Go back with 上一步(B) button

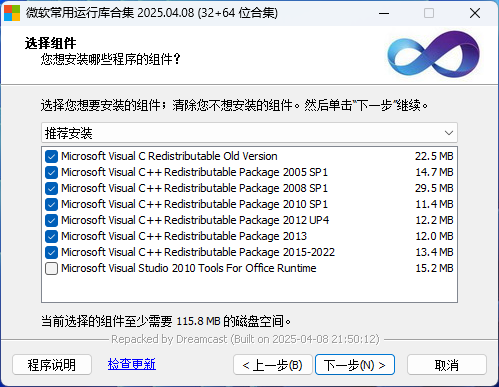(273, 365)
